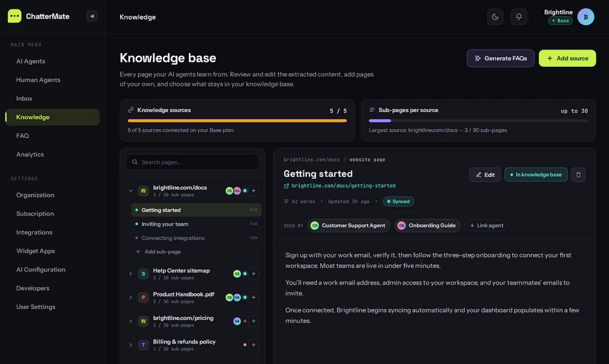The image size is (609, 364).
Task: Expand the brightline.com/pricing source
Action: pos(131,321)
